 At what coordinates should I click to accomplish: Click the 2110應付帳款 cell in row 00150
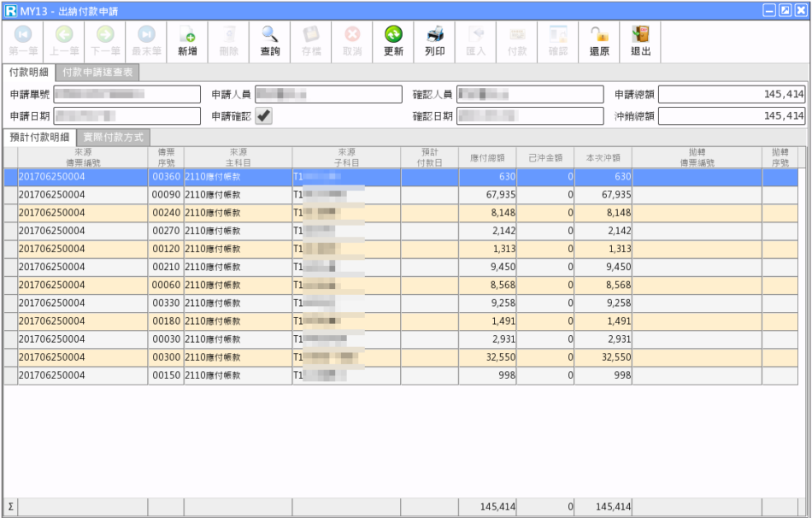(x=238, y=375)
